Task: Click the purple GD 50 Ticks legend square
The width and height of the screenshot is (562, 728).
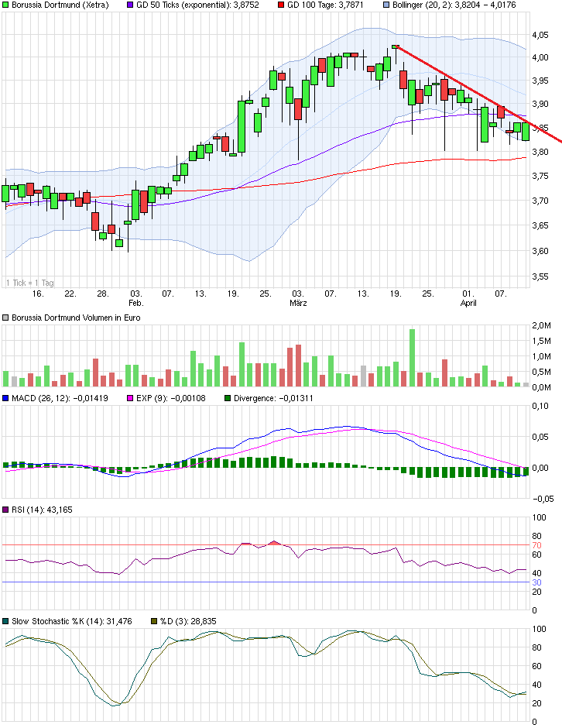Action: click(x=130, y=5)
